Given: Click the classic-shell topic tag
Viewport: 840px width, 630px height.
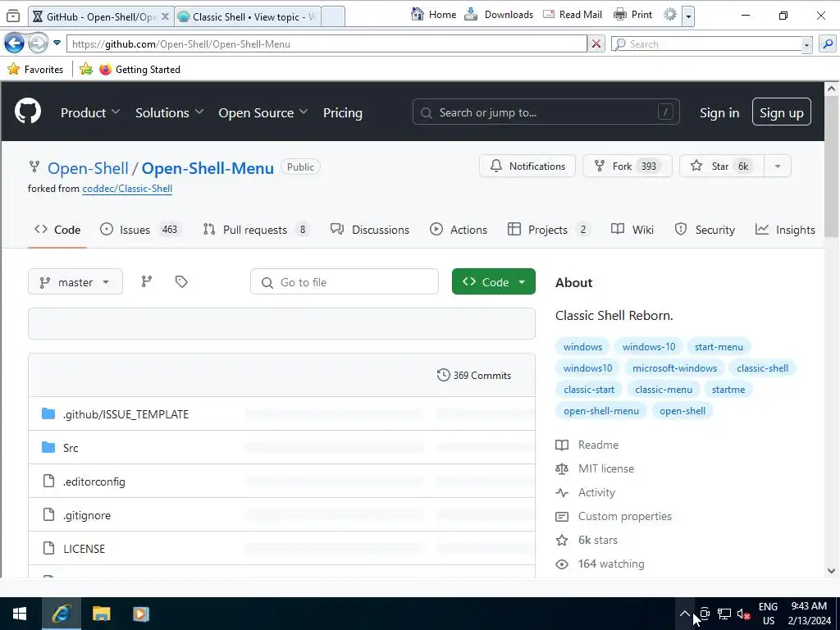Looking at the screenshot, I should click(762, 368).
